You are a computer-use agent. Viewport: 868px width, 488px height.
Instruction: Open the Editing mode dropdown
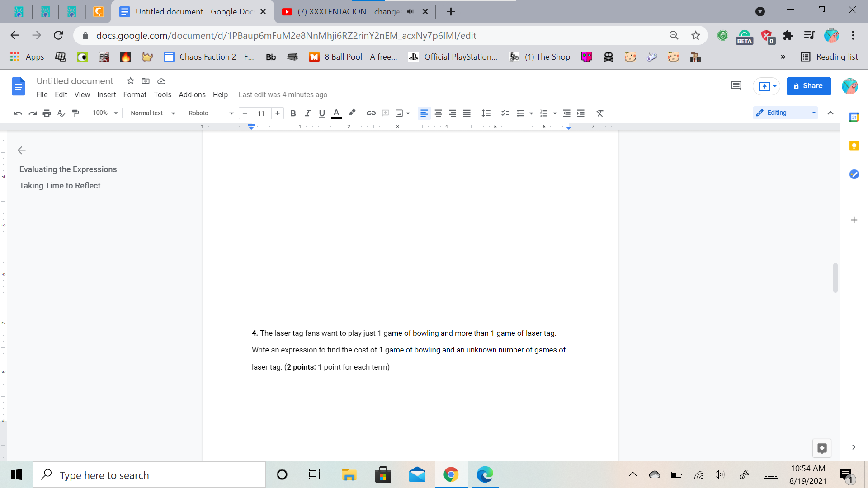coord(786,113)
